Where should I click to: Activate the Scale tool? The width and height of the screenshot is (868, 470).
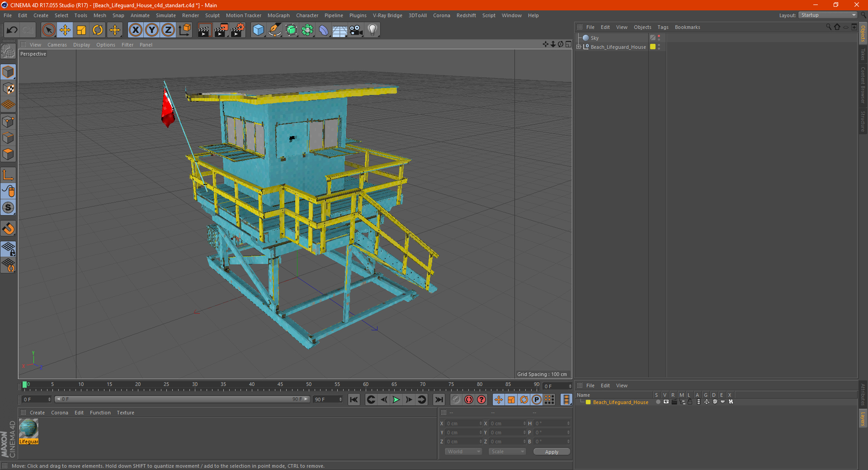[x=81, y=30]
